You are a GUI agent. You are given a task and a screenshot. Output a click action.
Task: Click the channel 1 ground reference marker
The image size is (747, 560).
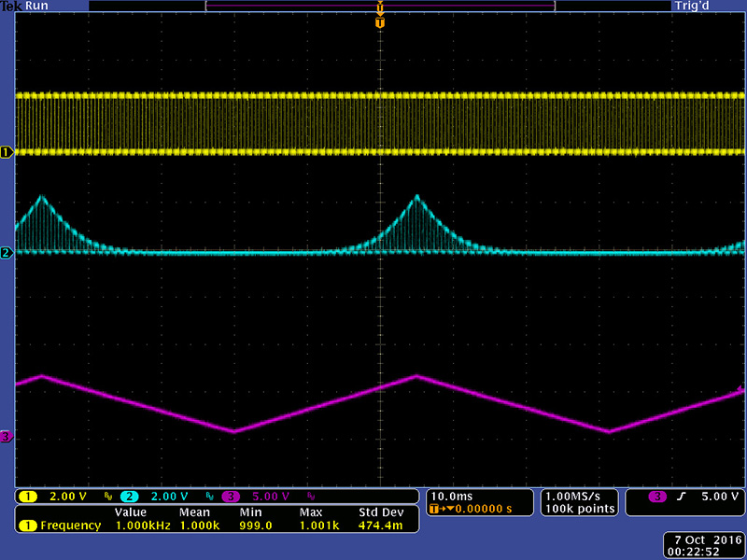7,152
